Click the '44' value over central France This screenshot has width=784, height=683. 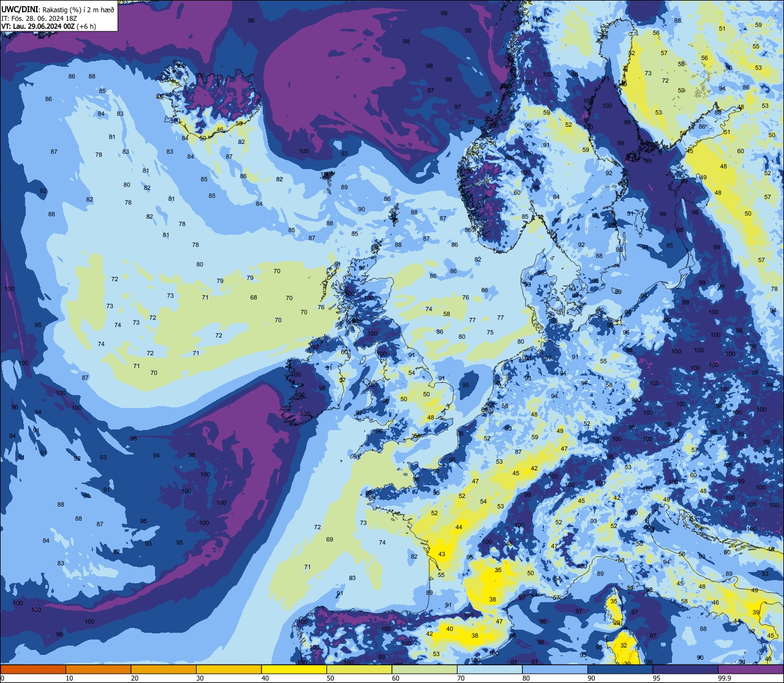click(459, 527)
